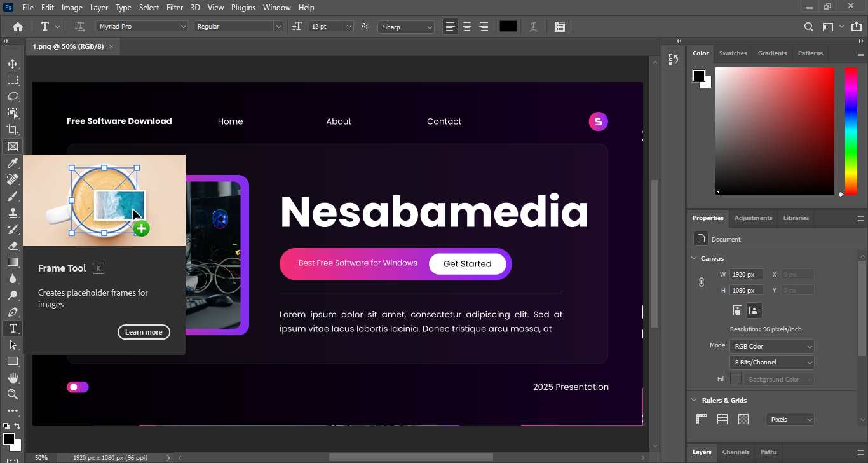Switch to the Swatches tab

pos(733,53)
